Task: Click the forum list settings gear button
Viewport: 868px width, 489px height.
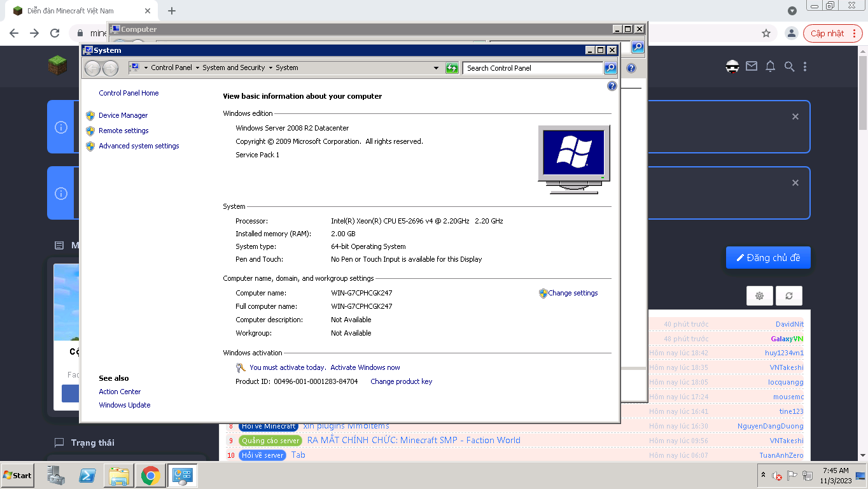Action: (x=759, y=295)
